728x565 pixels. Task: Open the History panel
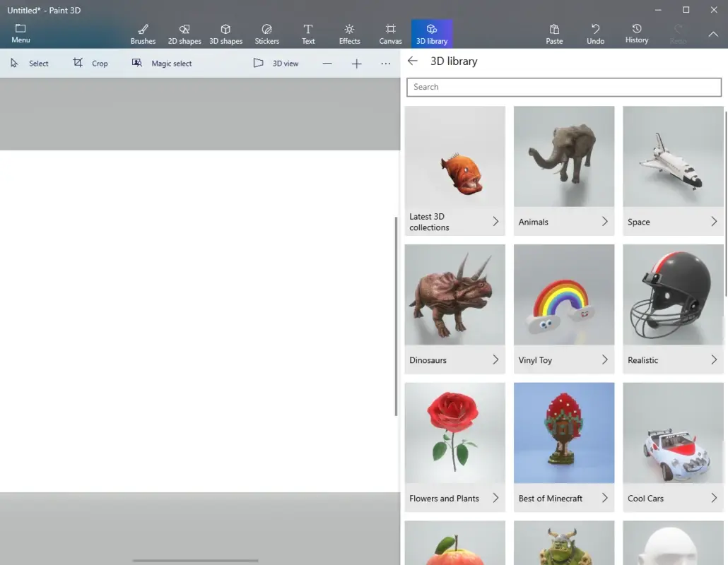(636, 32)
